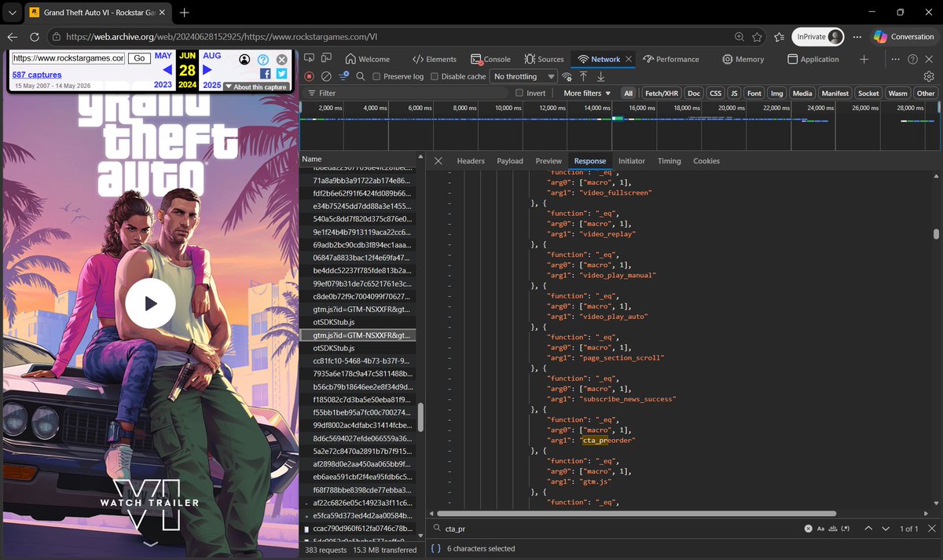Select the All filter type
Viewport: 943px width, 560px height.
pos(629,93)
